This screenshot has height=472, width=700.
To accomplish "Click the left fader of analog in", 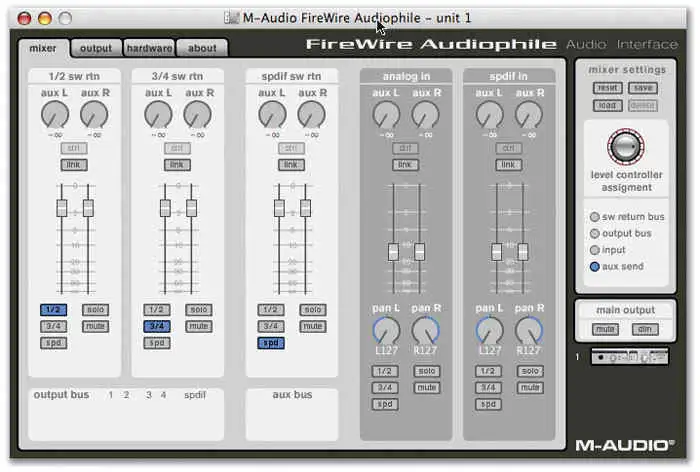I will pos(393,252).
